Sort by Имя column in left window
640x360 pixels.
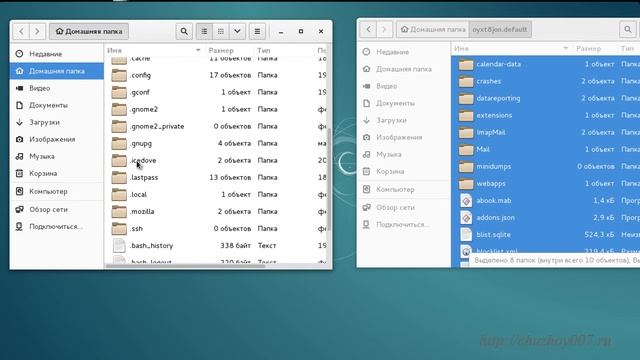[x=154, y=50]
